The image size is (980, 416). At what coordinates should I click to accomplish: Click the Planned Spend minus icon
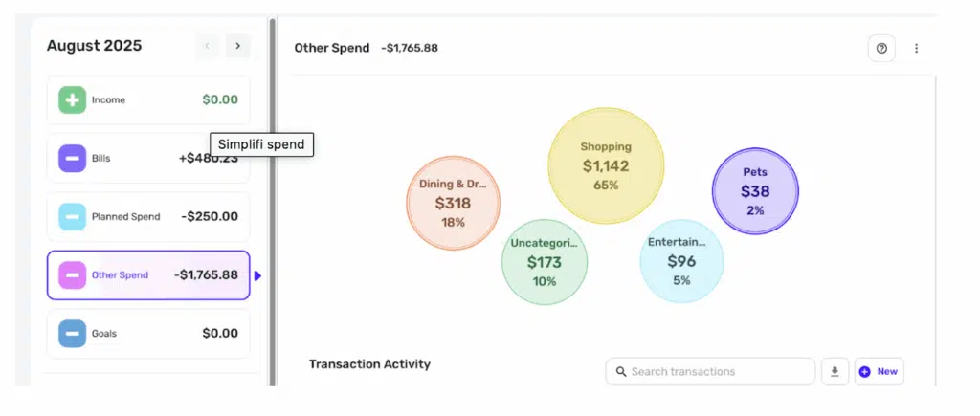click(73, 217)
